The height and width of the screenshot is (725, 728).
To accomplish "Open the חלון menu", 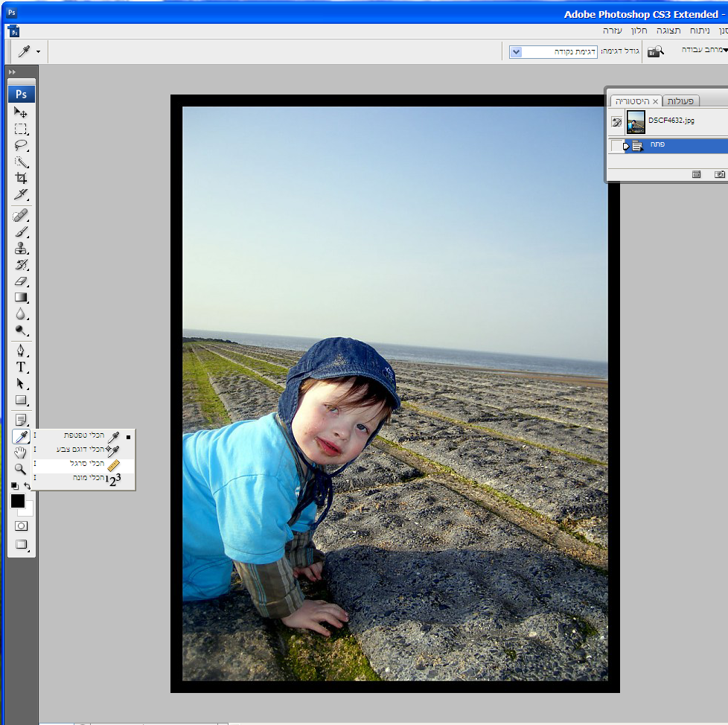I will point(639,31).
